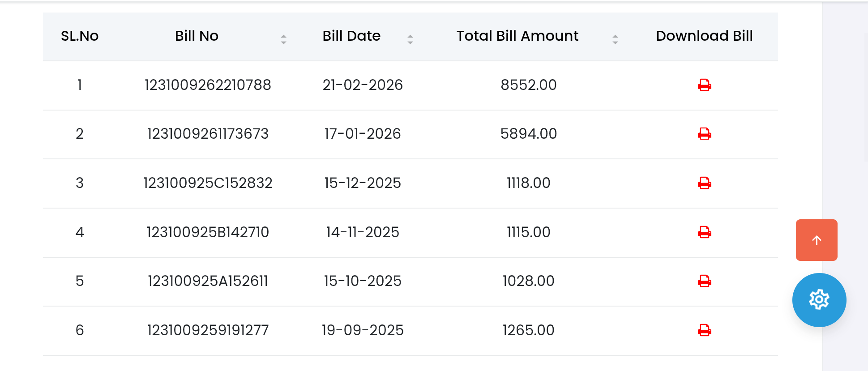Click the 5894.00 amount cell
868x371 pixels.
tap(528, 134)
